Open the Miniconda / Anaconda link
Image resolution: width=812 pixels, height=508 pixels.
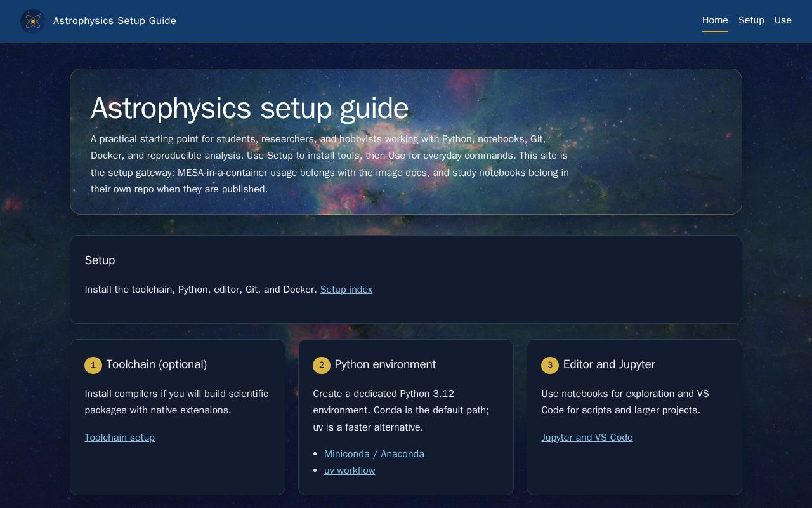pos(374,454)
